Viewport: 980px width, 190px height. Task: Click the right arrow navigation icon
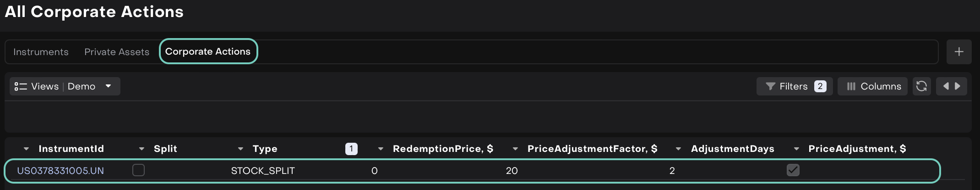(958, 86)
